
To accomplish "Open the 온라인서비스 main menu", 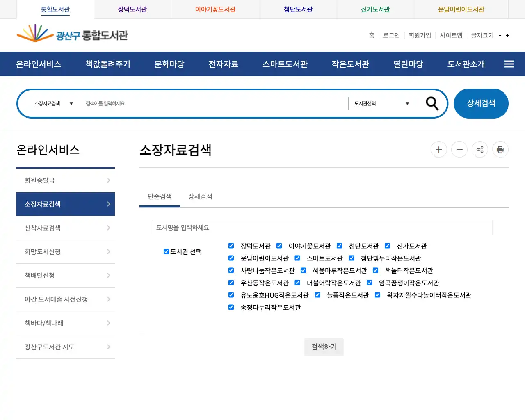I will coord(39,64).
